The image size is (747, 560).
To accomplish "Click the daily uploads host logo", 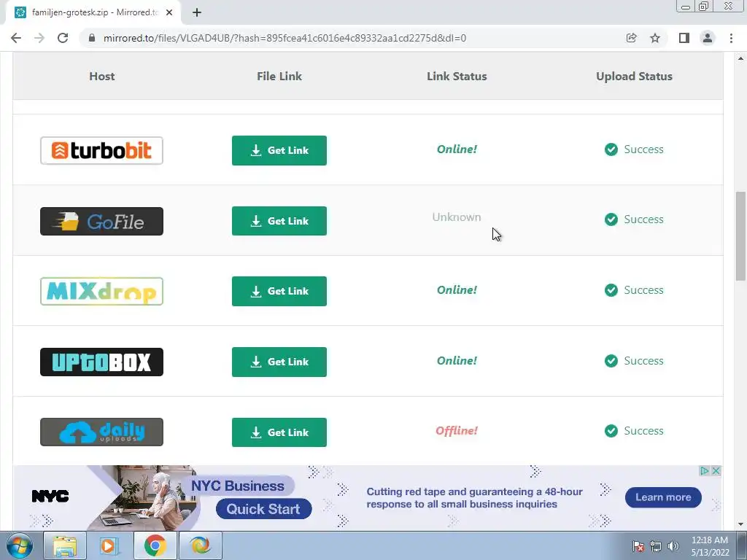I will pos(101,432).
